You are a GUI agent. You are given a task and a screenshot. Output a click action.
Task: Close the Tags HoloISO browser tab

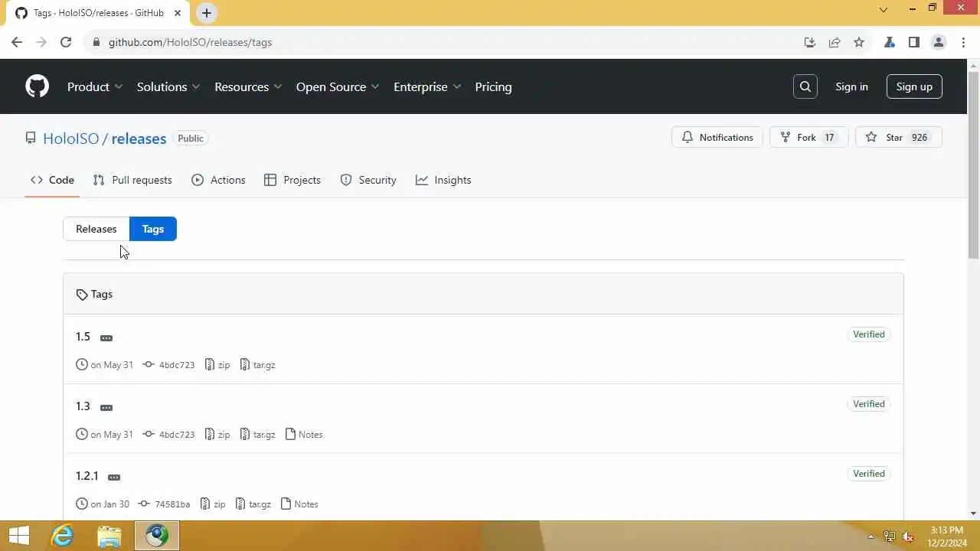coord(178,13)
